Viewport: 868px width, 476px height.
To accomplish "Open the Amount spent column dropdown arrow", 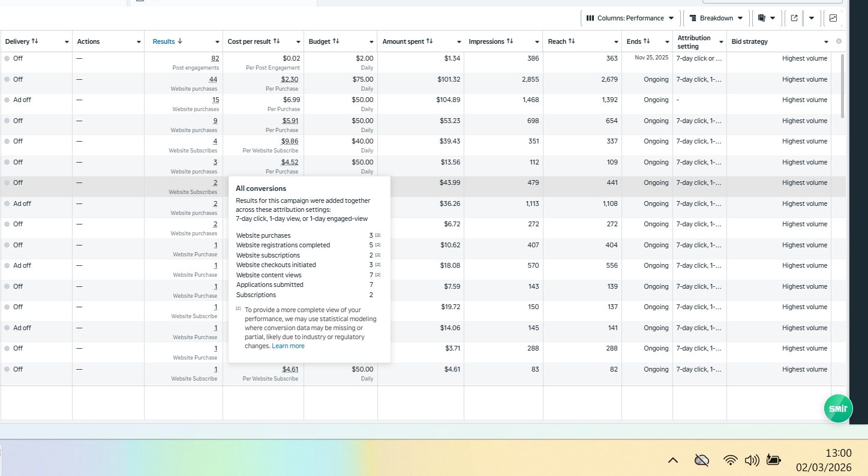I will (459, 42).
